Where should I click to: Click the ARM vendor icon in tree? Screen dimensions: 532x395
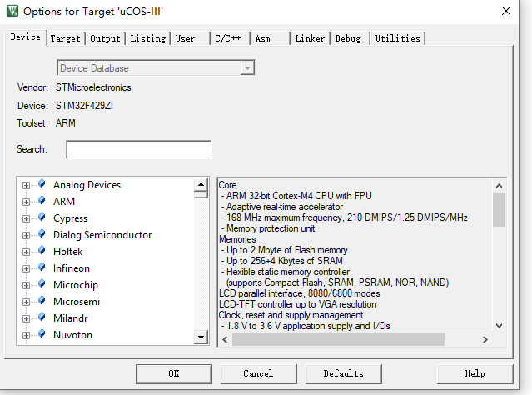42,202
